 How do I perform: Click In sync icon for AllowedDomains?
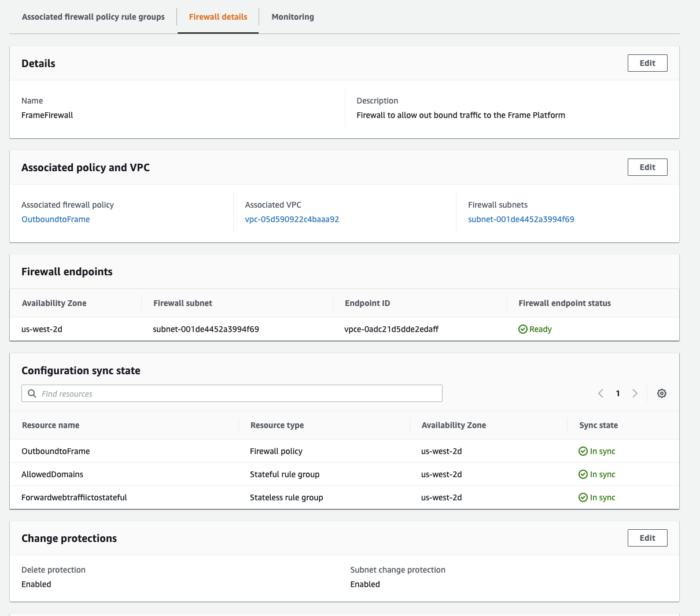tap(583, 474)
